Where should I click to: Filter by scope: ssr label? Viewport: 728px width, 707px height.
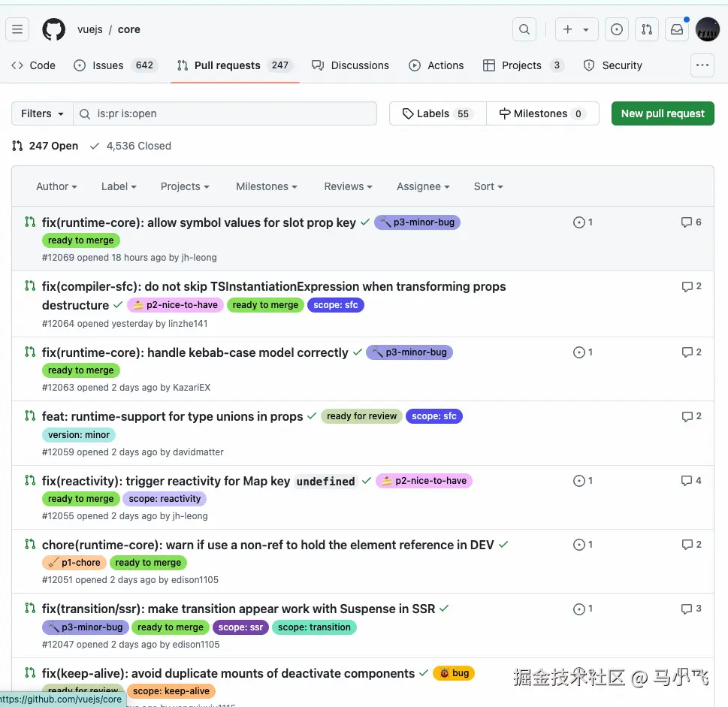click(x=240, y=627)
